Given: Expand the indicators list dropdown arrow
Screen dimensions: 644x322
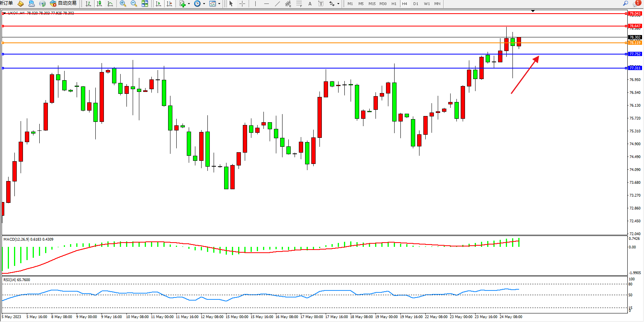Looking at the screenshot, I should click(x=189, y=4).
